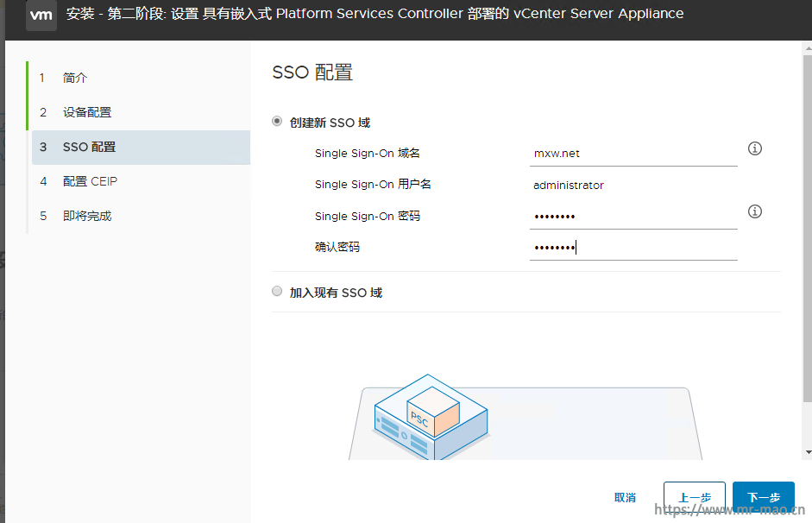The height and width of the screenshot is (523, 812).
Task: Click the Single Sign-On 用户名 label
Action: pyautogui.click(x=373, y=185)
